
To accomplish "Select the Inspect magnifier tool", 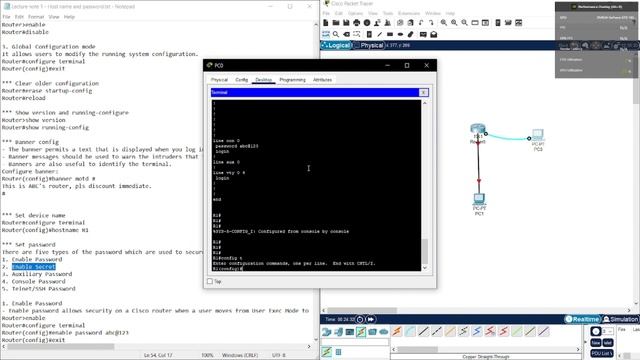I will (336, 34).
